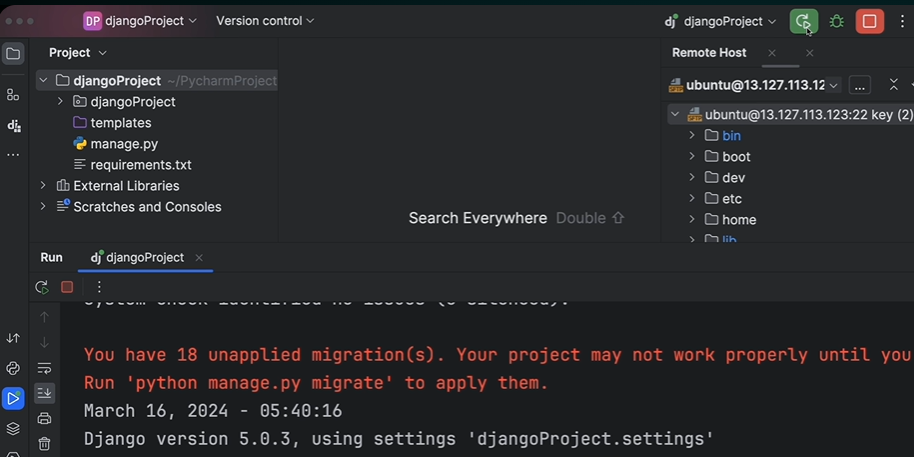Screen dimensions: 914x457
Task: Show more tool windows ellipsis in sidebar
Action: tap(13, 155)
